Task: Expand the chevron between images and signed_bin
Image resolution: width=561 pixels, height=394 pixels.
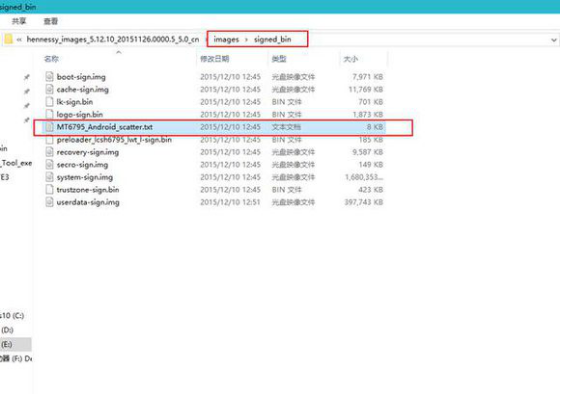Action: pyautogui.click(x=246, y=39)
